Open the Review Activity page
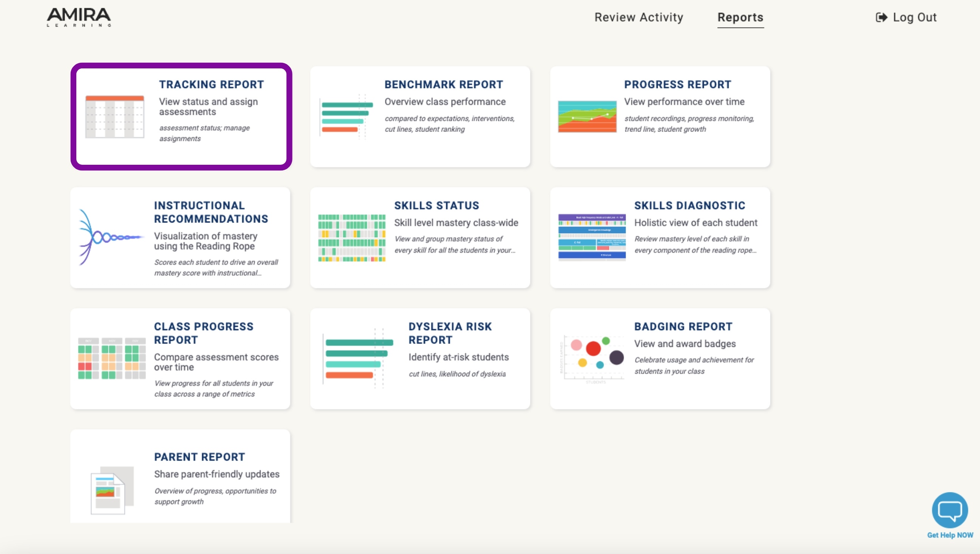The image size is (980, 554). tap(639, 17)
